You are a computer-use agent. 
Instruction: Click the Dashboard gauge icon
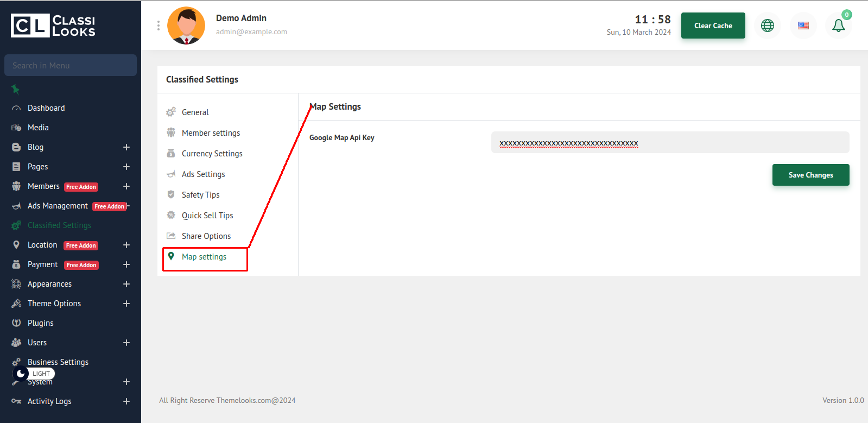[16, 108]
